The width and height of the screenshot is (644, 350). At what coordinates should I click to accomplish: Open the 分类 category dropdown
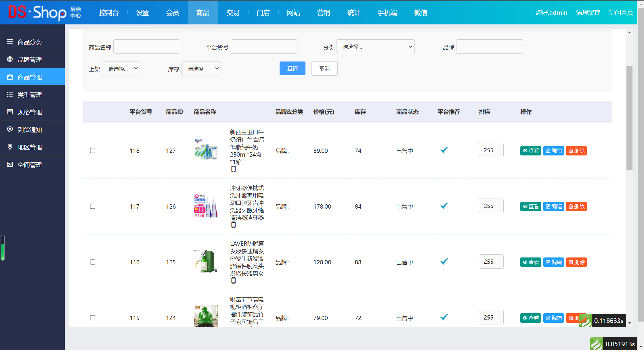375,47
